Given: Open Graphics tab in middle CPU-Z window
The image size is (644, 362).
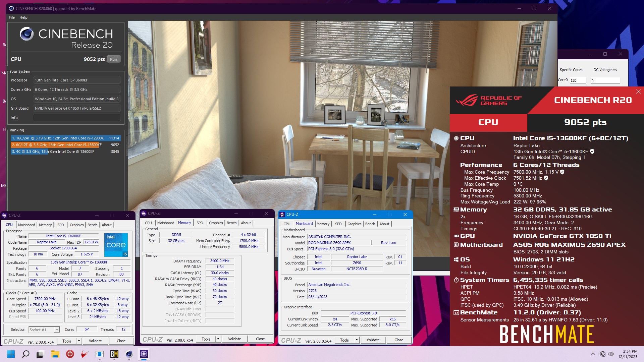Looking at the screenshot, I should coord(216,223).
